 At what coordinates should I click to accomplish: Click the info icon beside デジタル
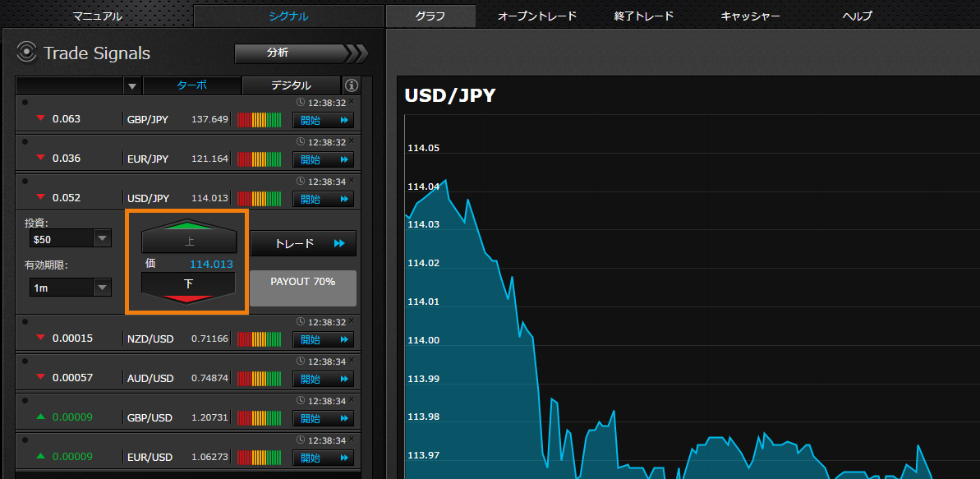pyautogui.click(x=352, y=85)
